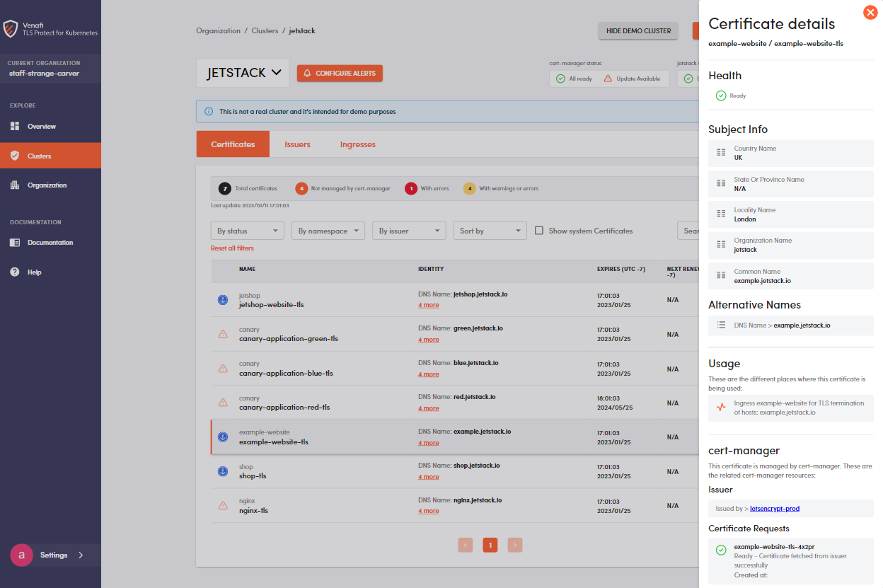Open Documentation from the sidebar
This screenshot has width=883, height=588.
tap(50, 243)
